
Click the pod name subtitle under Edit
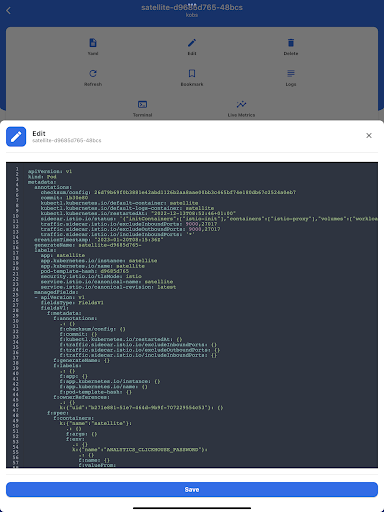pos(67,141)
